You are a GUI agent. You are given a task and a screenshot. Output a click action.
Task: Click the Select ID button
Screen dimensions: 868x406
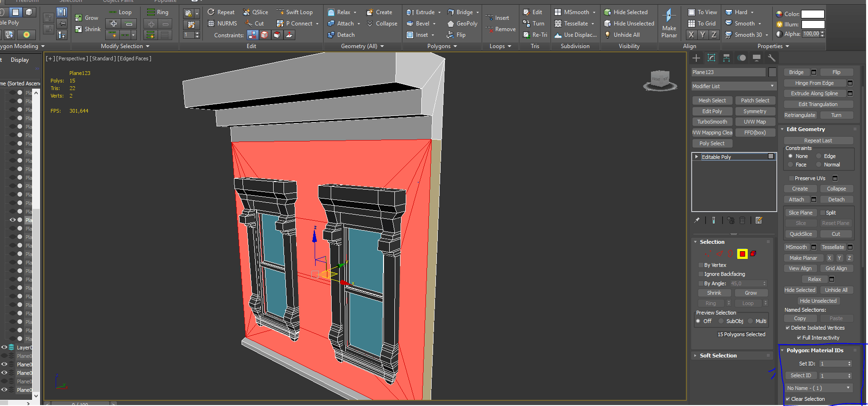[x=801, y=376]
